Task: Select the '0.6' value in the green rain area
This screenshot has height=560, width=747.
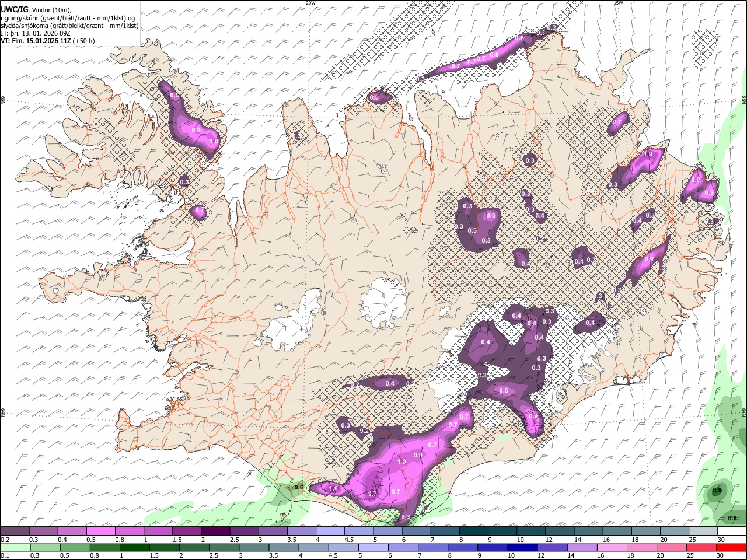Action: [x=299, y=487]
